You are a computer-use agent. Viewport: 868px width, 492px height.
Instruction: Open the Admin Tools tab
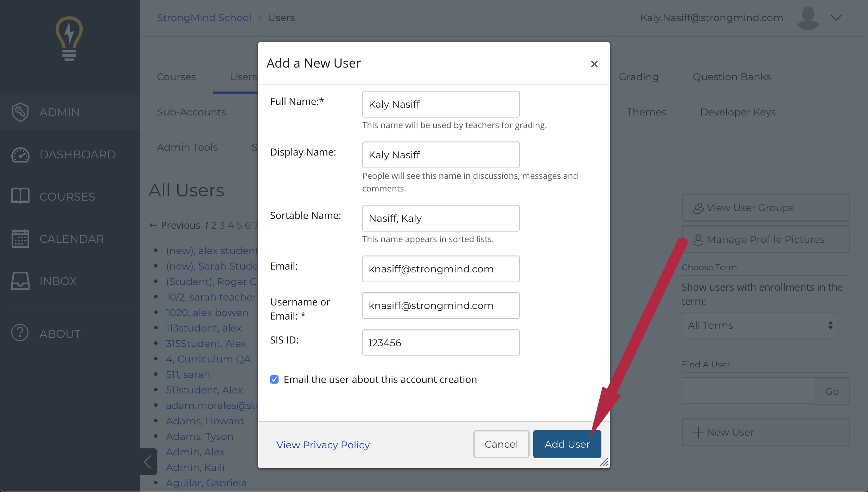[187, 147]
